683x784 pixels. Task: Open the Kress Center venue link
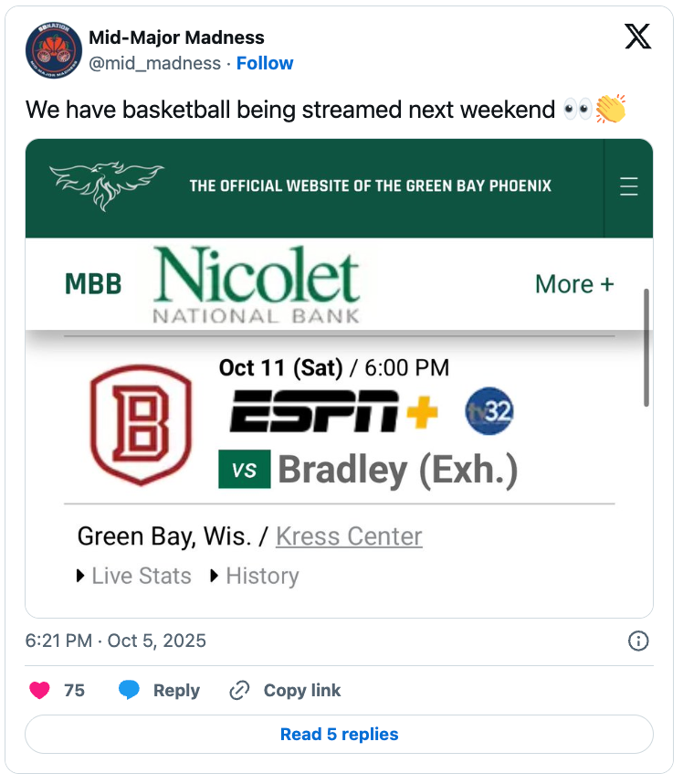point(349,536)
